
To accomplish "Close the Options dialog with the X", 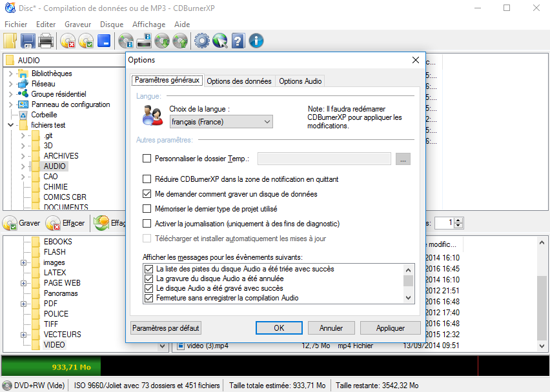I will [416, 60].
